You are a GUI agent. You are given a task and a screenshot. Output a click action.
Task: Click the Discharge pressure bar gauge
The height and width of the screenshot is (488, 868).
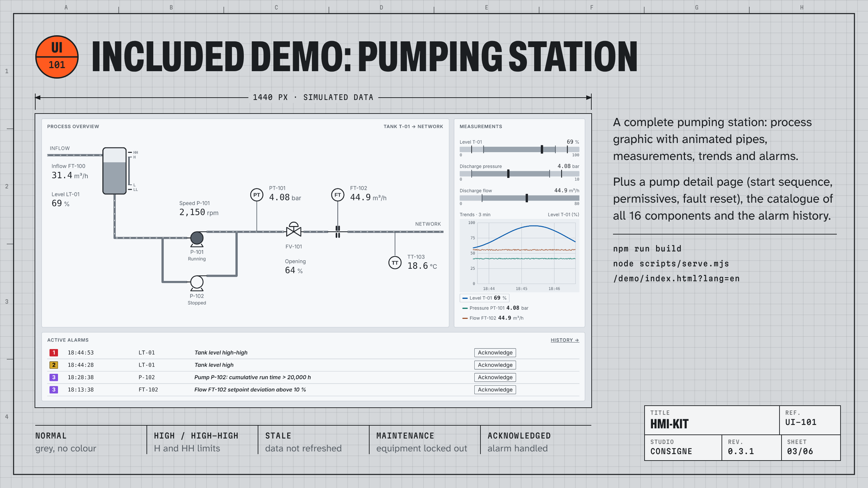click(519, 174)
